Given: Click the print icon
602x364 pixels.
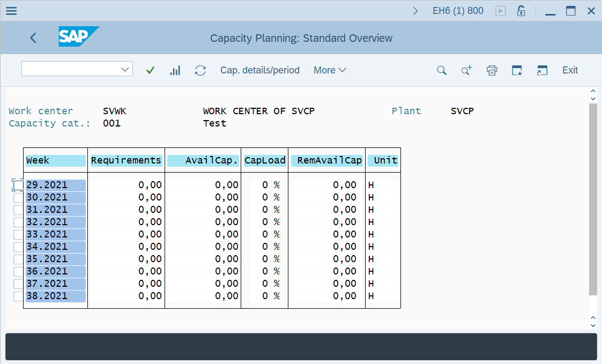Looking at the screenshot, I should pos(492,70).
